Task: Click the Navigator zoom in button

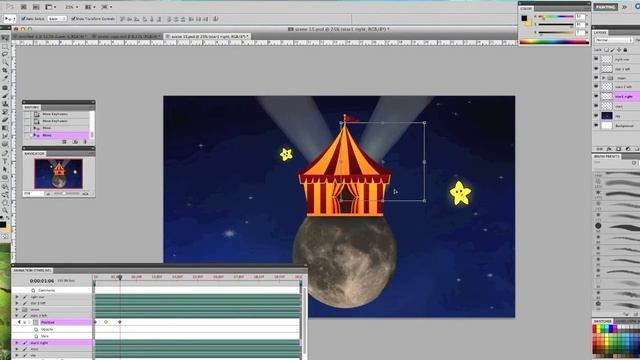Action: pos(85,194)
